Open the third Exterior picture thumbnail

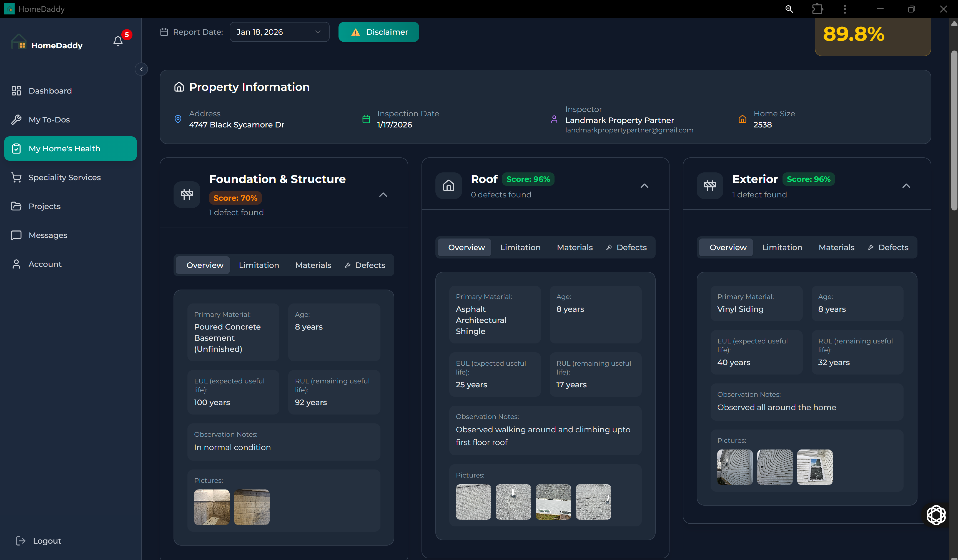point(815,467)
